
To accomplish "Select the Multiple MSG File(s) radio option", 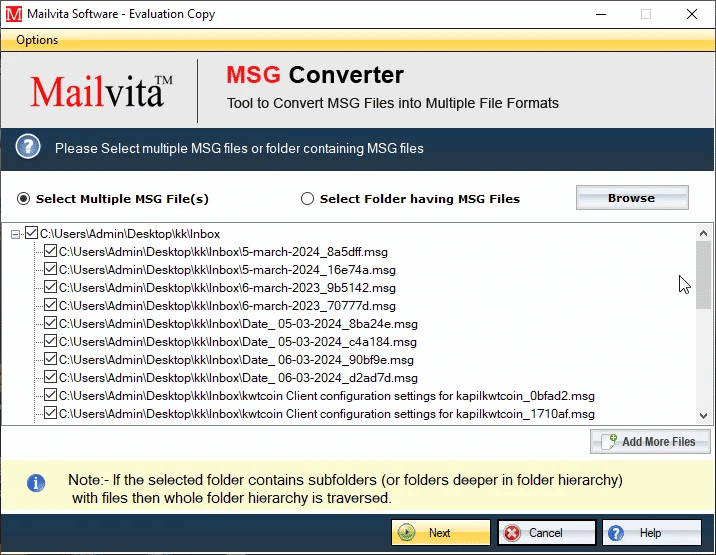I will (x=23, y=199).
